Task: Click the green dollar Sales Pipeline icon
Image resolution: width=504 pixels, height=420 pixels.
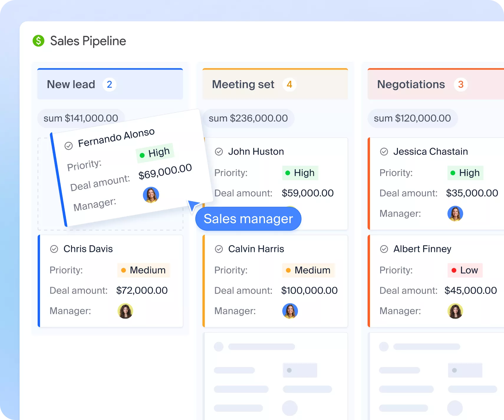Action: 38,41
